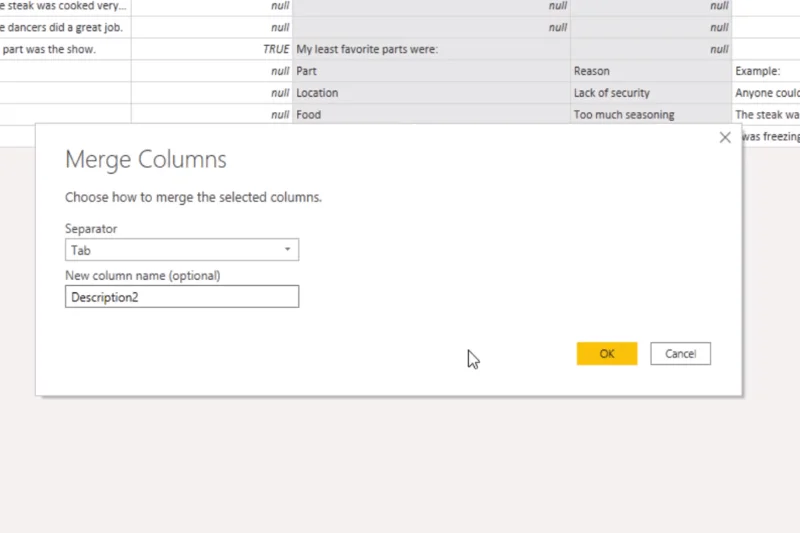Close the Merge Columns dialog with X

pos(725,137)
